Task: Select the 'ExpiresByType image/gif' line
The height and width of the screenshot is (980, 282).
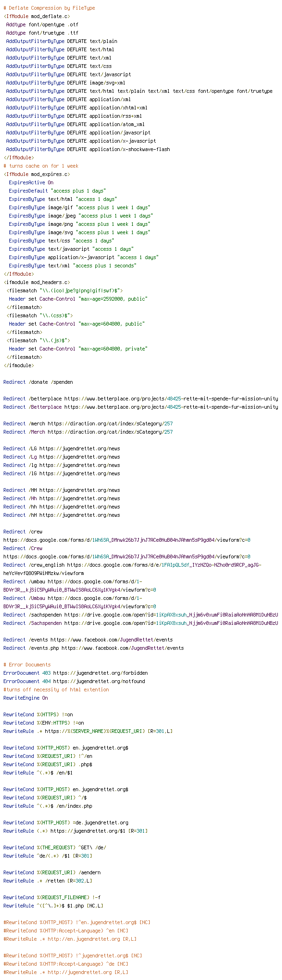Action: click(80, 208)
